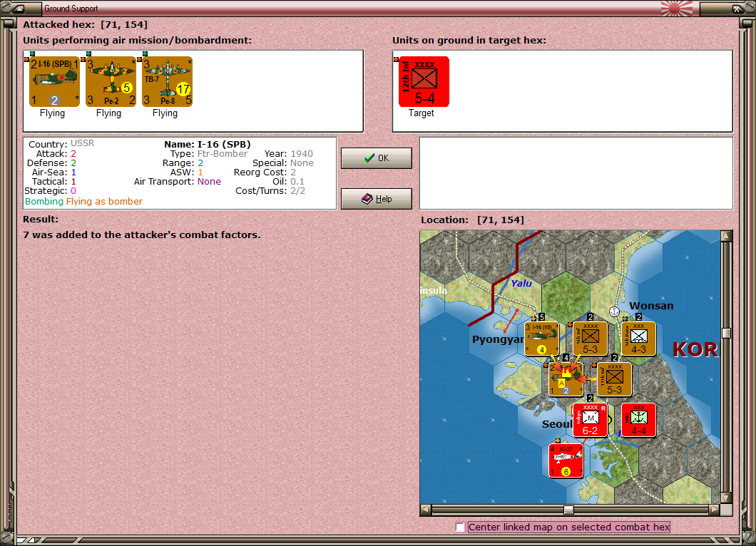Select the 12th Inf target unit counter
756x546 pixels.
click(424, 81)
